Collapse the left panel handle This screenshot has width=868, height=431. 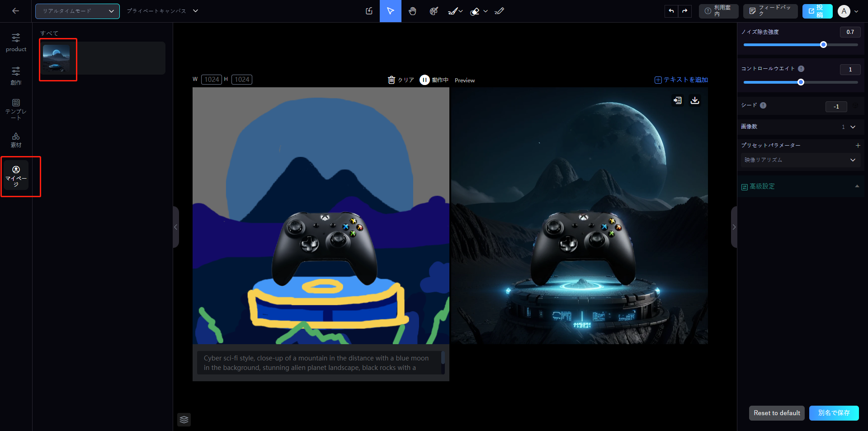tap(176, 227)
